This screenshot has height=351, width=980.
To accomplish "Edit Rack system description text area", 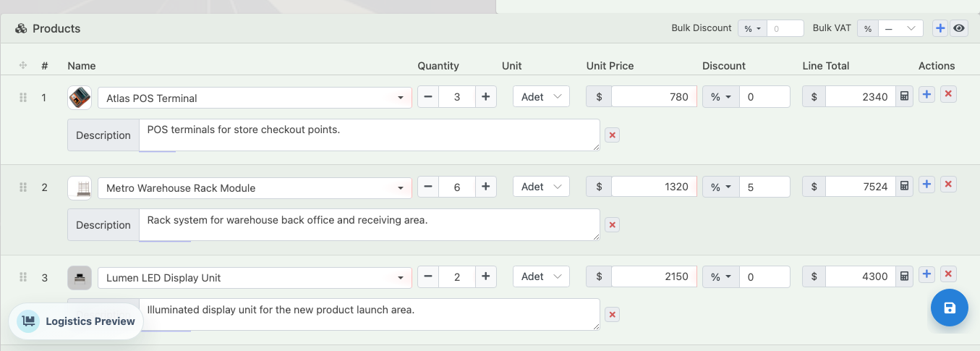I will (370, 225).
